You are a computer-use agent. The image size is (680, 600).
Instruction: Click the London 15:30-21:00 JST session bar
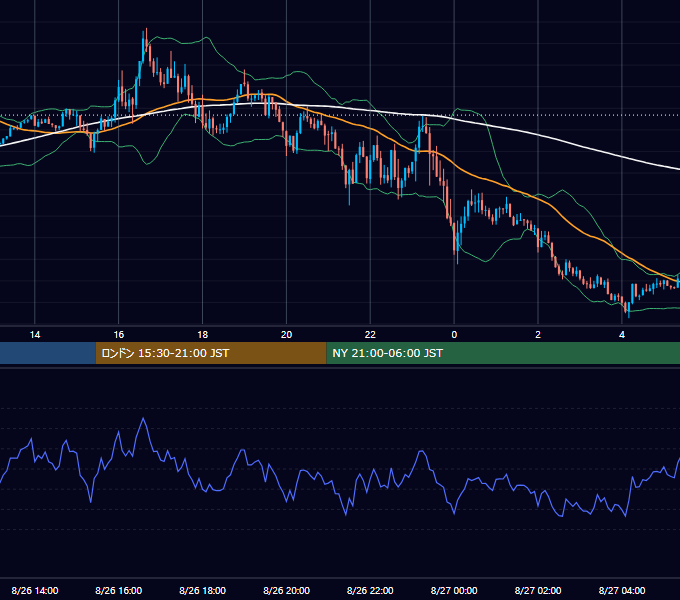211,353
